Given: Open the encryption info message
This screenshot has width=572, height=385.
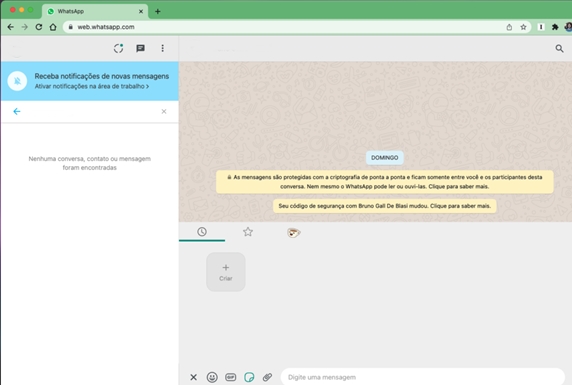Looking at the screenshot, I should (x=384, y=182).
